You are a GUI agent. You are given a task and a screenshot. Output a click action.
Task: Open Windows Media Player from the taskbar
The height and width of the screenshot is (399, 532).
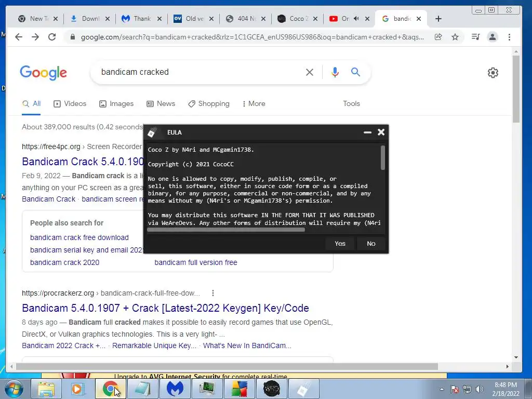click(x=77, y=389)
